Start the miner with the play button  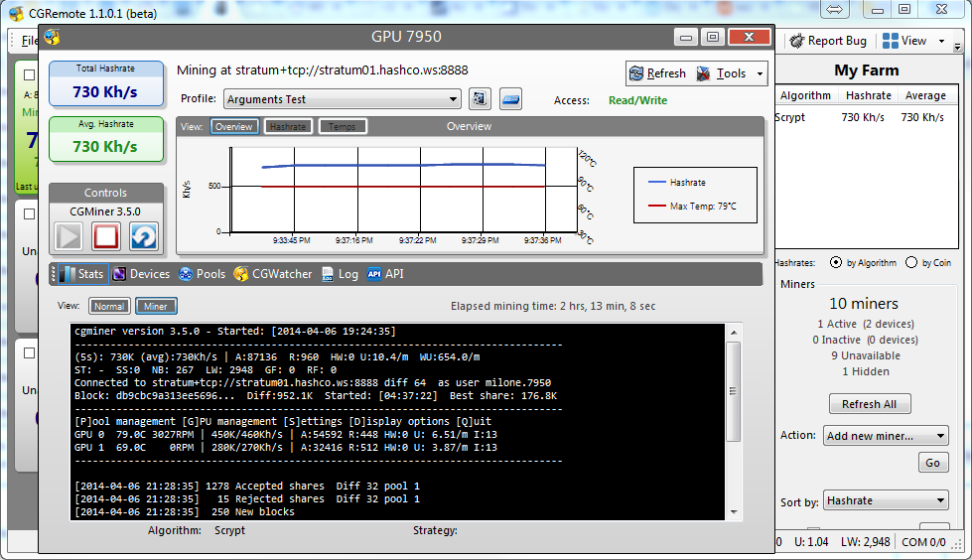pos(69,236)
